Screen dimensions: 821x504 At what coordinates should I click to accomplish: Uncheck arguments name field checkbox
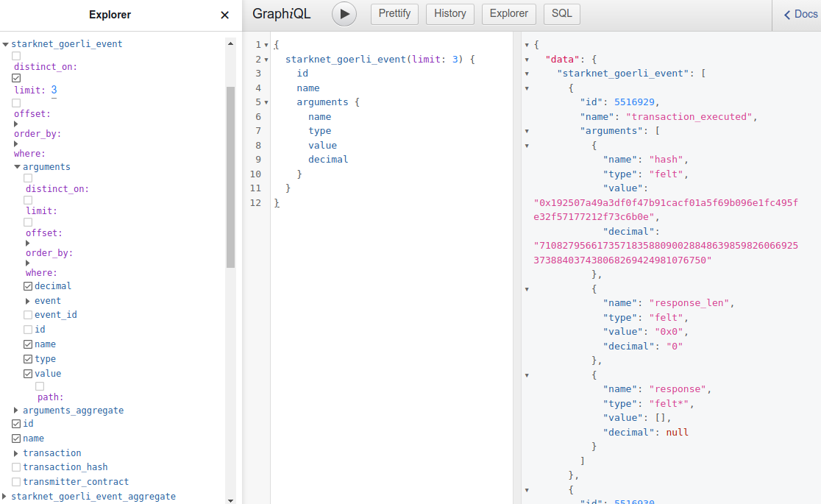click(x=28, y=344)
